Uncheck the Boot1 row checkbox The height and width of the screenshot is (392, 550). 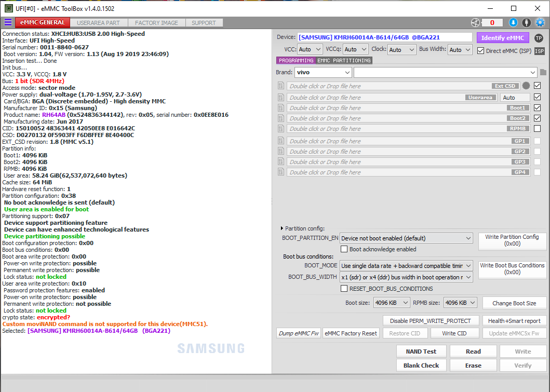(537, 107)
